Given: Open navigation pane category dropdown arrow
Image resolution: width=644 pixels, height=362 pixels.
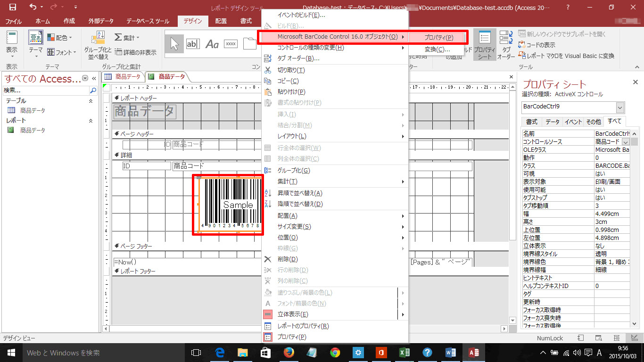Looking at the screenshot, I should click(85, 79).
